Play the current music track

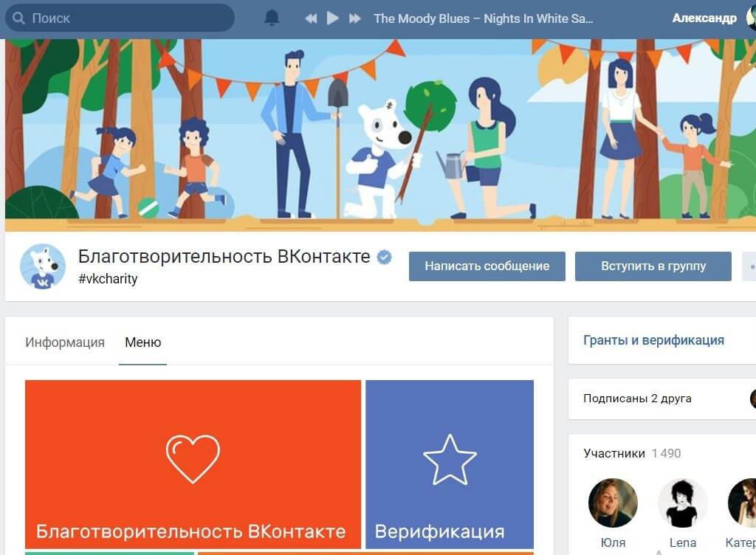click(332, 18)
